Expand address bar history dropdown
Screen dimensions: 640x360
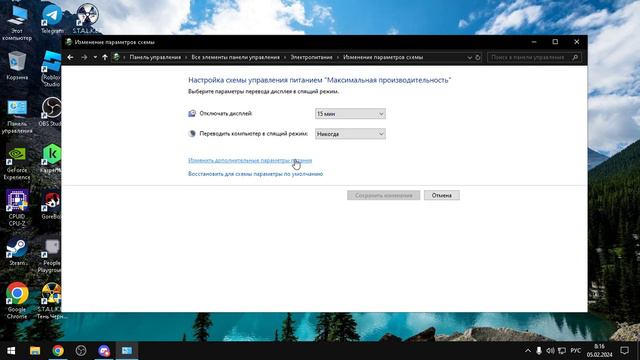[x=469, y=58]
